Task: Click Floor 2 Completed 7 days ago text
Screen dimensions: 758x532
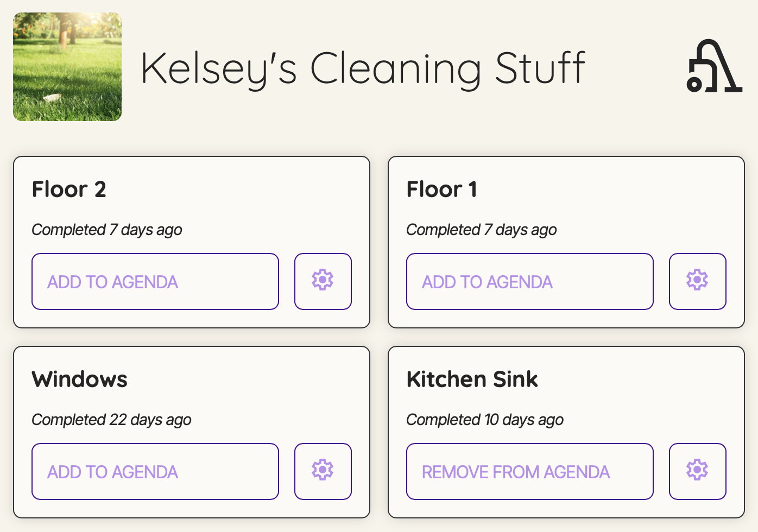Action: coord(107,230)
